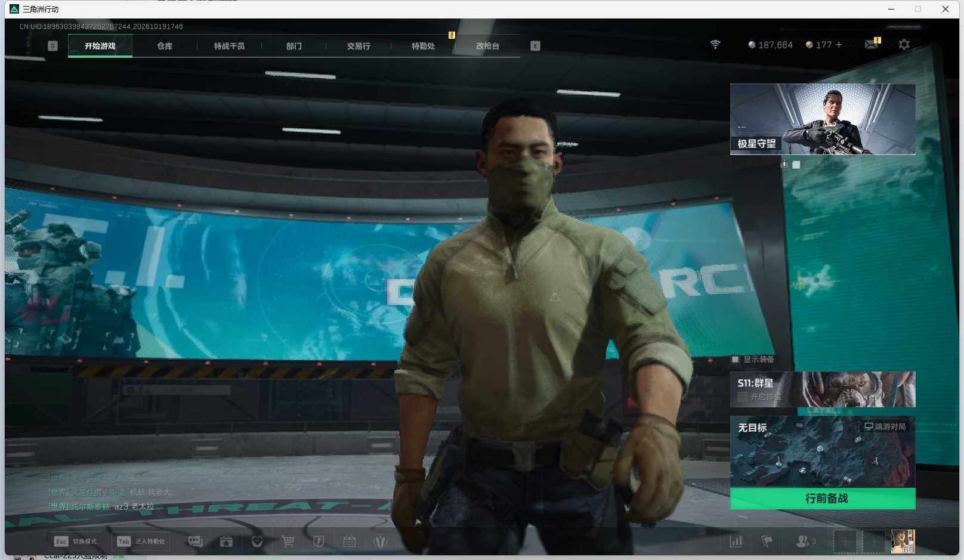The height and width of the screenshot is (560, 964).
Task: Toggle the 端游对局 option
Action: point(885,426)
